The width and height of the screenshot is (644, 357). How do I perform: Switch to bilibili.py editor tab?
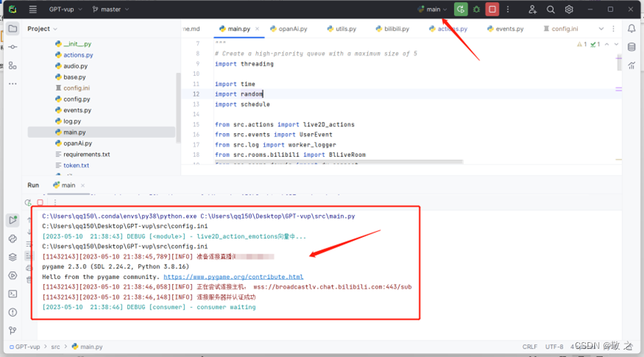point(392,29)
